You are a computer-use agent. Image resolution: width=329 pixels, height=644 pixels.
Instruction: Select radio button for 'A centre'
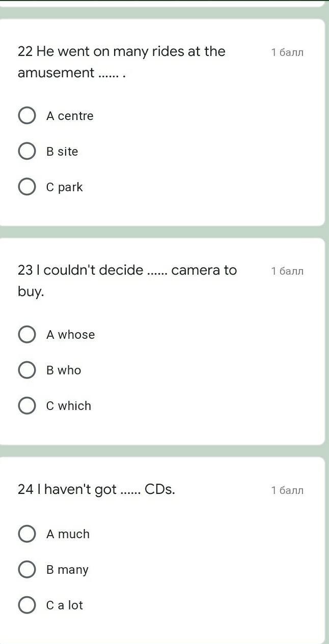pos(27,115)
